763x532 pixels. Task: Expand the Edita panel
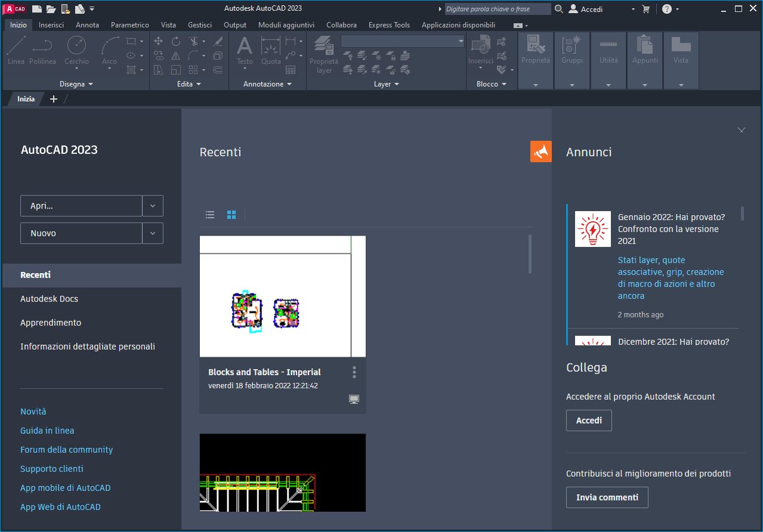189,84
